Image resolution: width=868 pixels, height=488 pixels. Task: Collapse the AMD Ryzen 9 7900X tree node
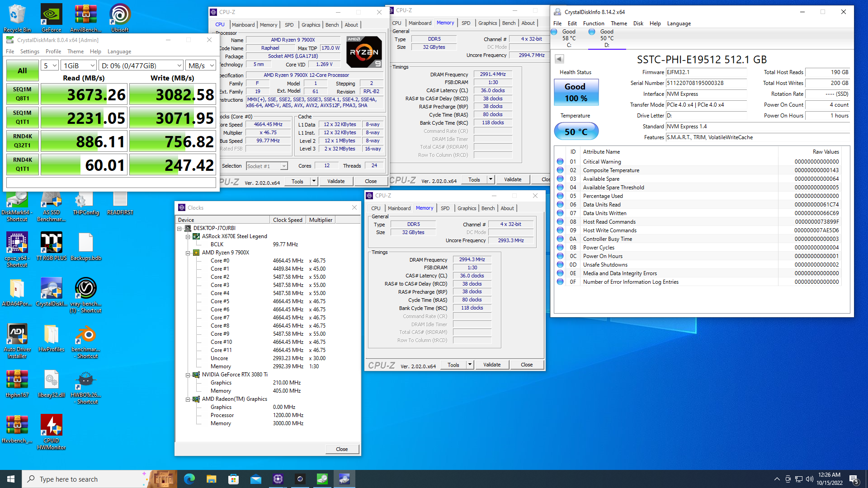point(188,253)
